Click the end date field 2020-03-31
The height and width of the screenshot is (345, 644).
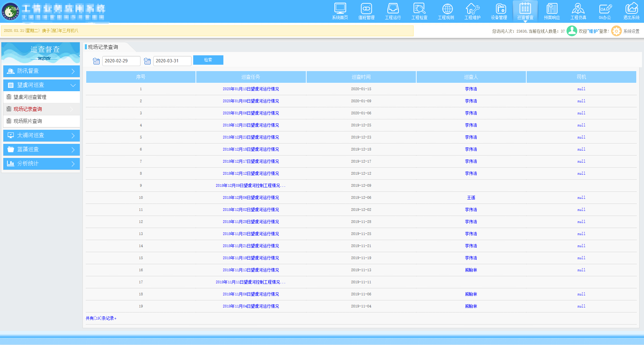click(172, 61)
